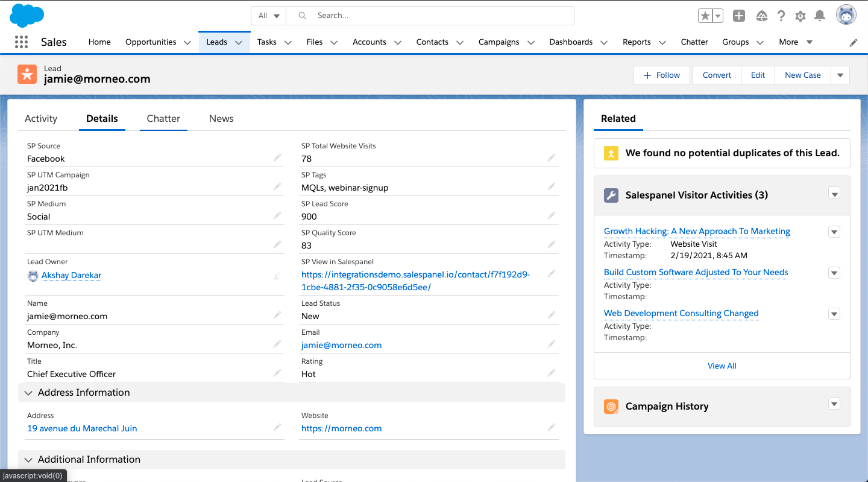Collapse the Additional Information section

click(28, 460)
